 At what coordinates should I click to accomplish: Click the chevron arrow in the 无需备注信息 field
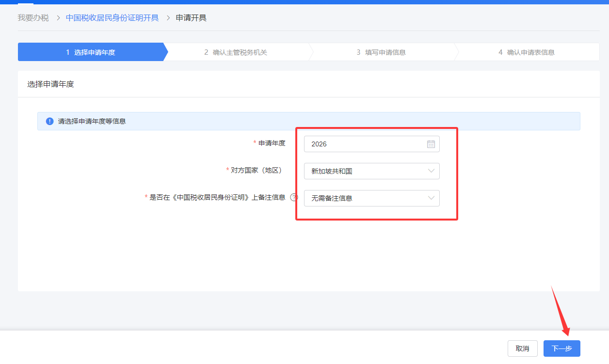[x=431, y=198]
